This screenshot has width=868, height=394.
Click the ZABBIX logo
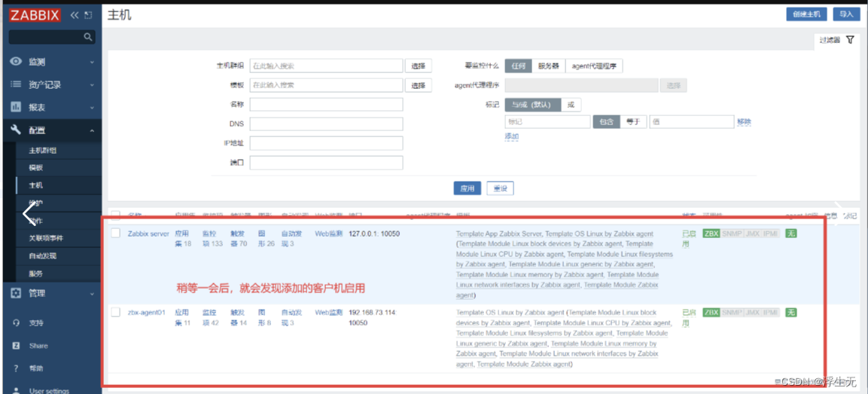click(35, 15)
